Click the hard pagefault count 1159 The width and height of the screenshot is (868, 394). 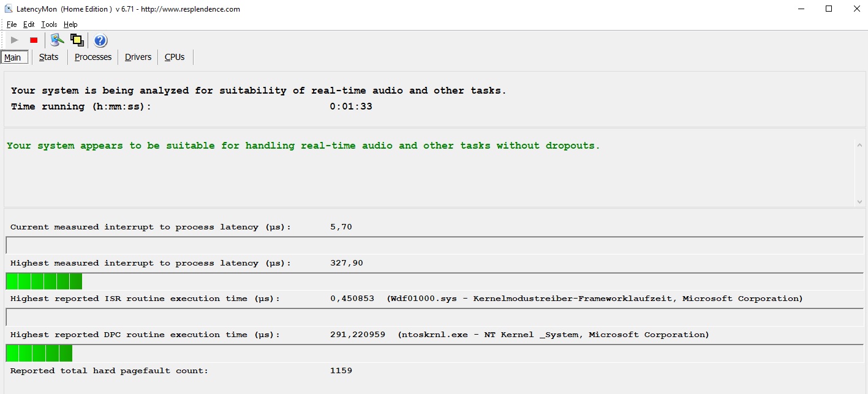pos(341,371)
